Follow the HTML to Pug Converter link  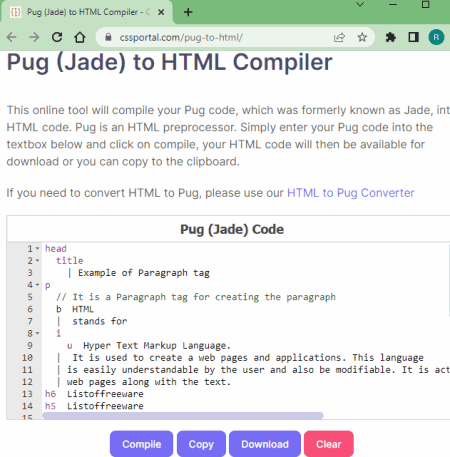pos(351,193)
